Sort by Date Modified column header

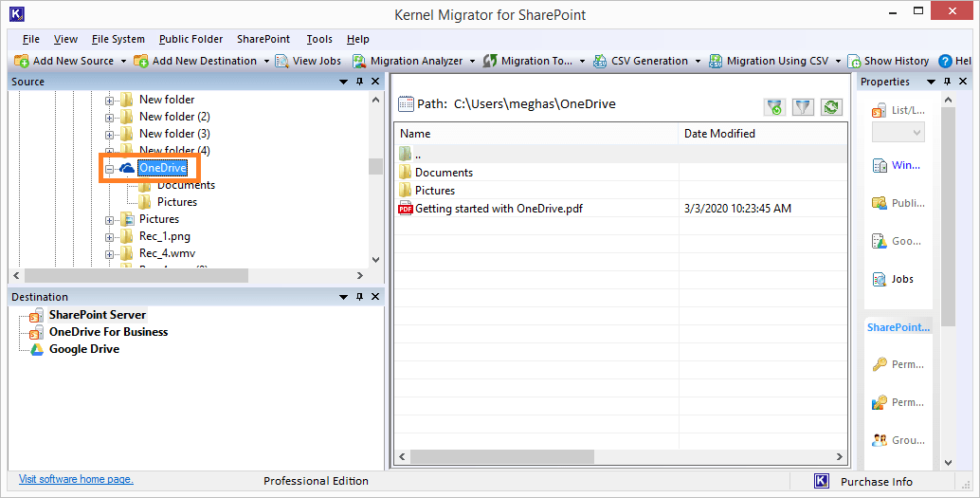coord(763,133)
